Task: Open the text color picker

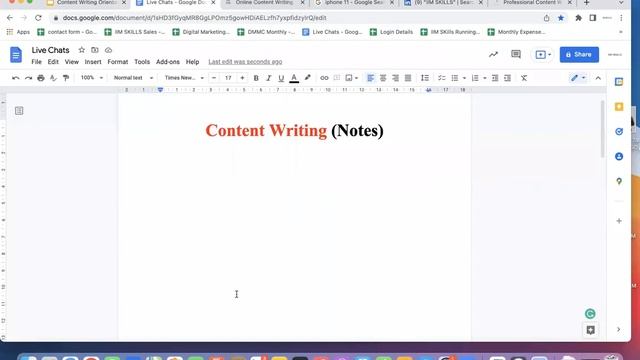Action: (x=294, y=78)
